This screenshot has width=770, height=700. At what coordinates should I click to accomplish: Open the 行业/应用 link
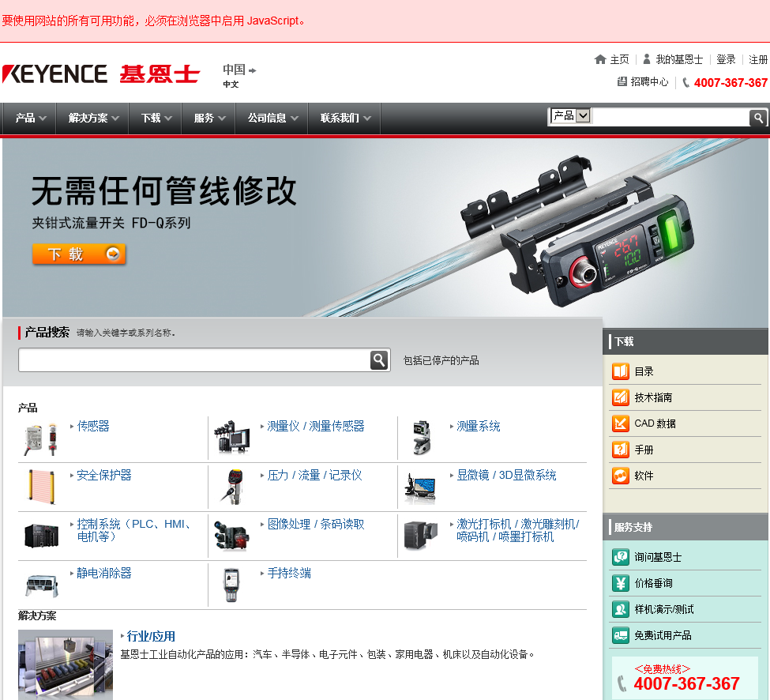[152, 636]
